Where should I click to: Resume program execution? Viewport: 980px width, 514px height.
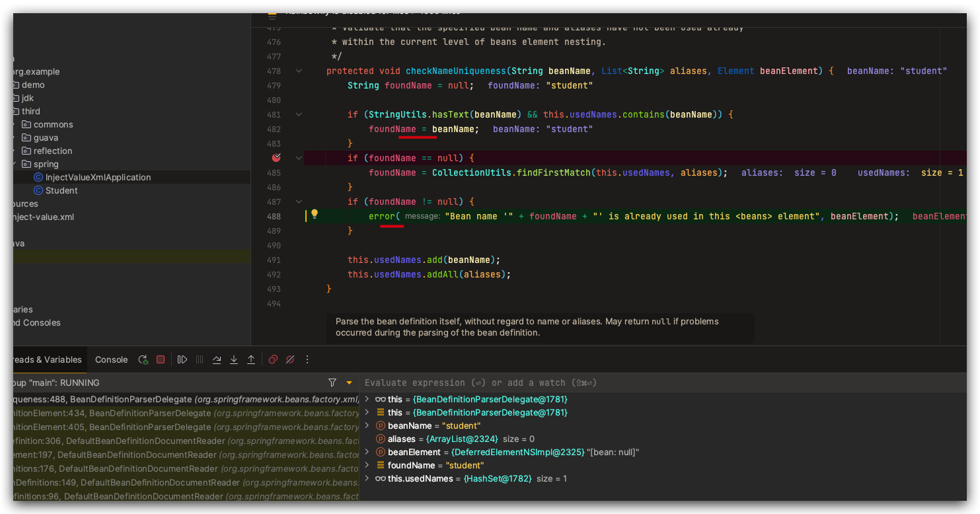[182, 359]
